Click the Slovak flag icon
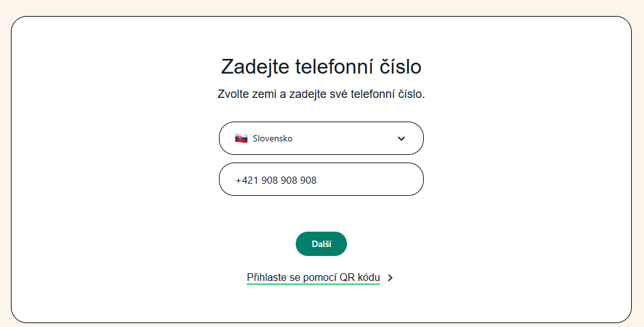Image resolution: width=644 pixels, height=327 pixels. coord(241,138)
